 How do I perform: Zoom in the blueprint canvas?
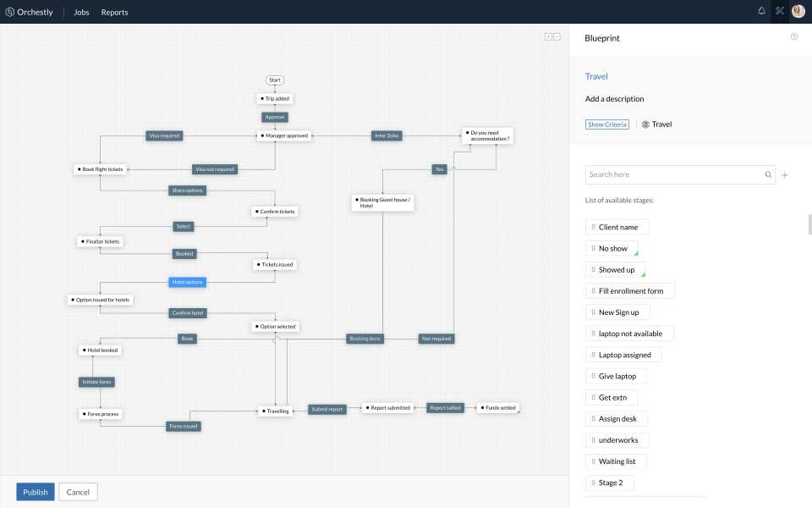[548, 36]
